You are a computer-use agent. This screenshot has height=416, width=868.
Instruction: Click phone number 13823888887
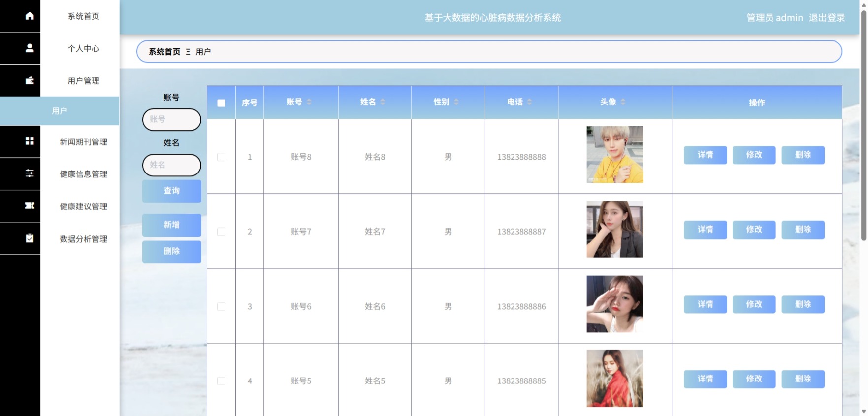521,232
